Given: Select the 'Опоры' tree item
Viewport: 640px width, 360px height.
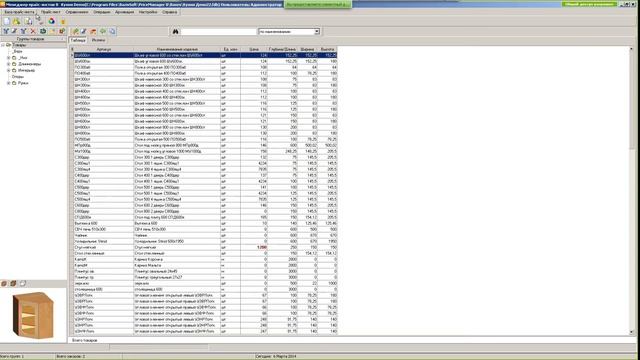Looking at the screenshot, I should click(x=18, y=77).
